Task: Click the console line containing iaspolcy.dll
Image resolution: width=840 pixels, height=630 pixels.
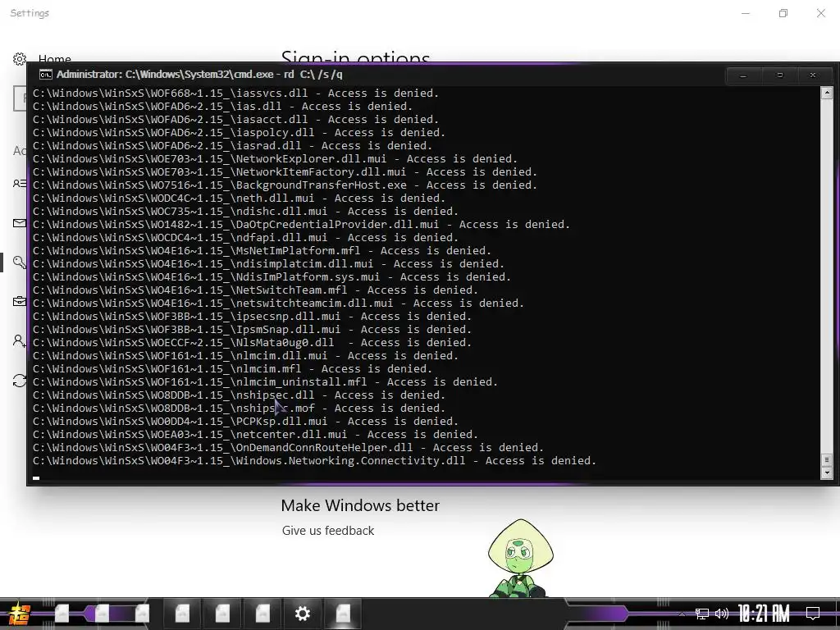Action: [239, 132]
